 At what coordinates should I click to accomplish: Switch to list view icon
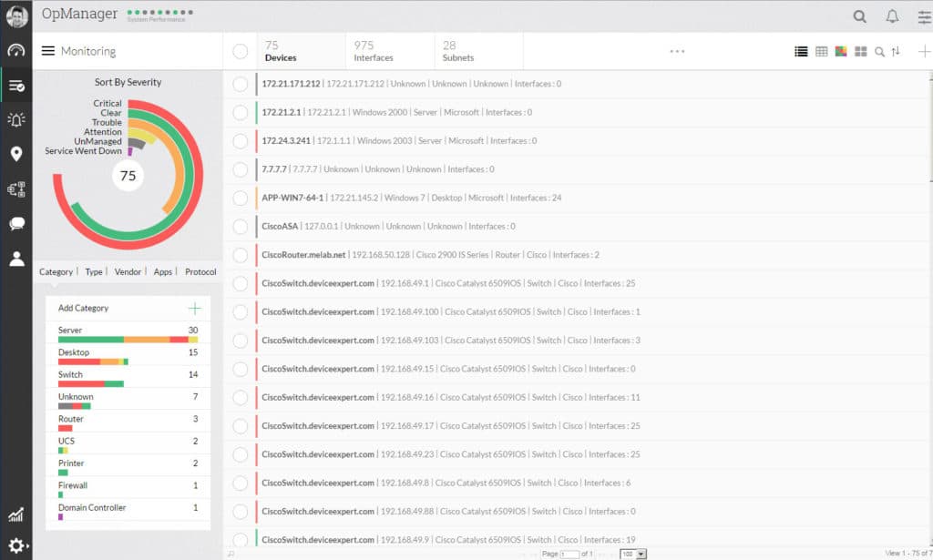tap(802, 52)
